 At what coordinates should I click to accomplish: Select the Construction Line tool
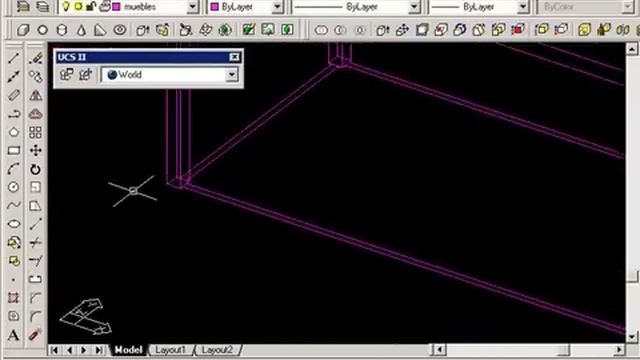tap(13, 76)
